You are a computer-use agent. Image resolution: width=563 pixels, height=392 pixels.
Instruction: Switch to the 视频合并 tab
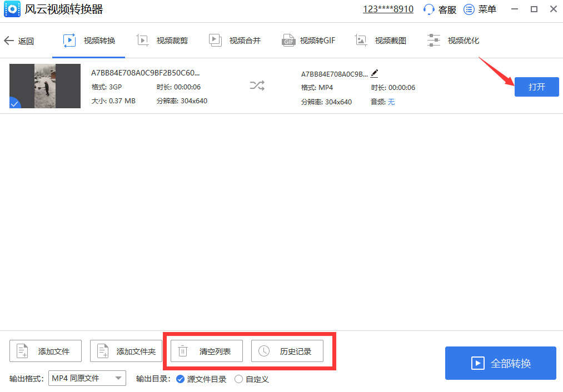pos(235,41)
